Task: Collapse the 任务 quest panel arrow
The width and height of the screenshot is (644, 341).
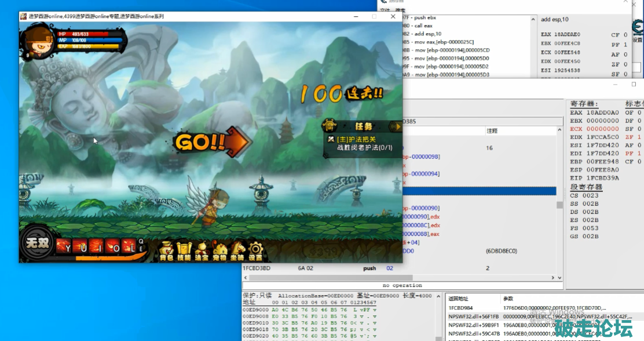Action: (x=396, y=125)
